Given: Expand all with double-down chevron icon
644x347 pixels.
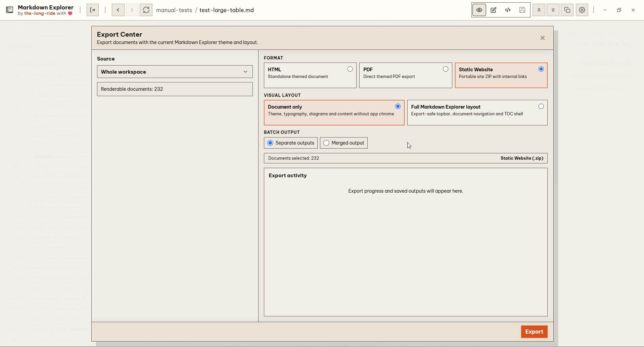Looking at the screenshot, I should pos(553,10).
